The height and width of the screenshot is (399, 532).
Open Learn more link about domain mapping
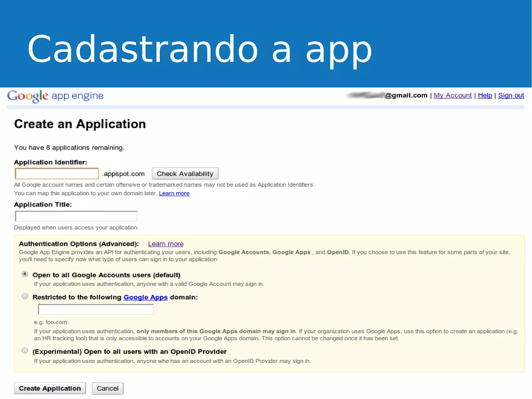tap(174, 193)
